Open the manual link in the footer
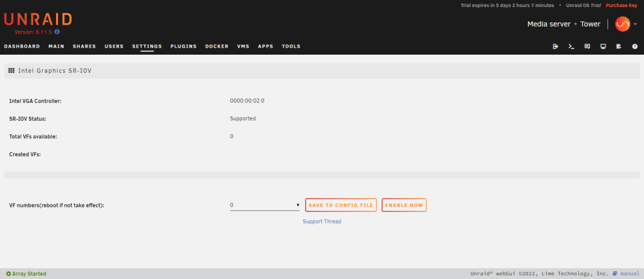Image resolution: width=644 pixels, height=279 pixels. pyautogui.click(x=630, y=274)
